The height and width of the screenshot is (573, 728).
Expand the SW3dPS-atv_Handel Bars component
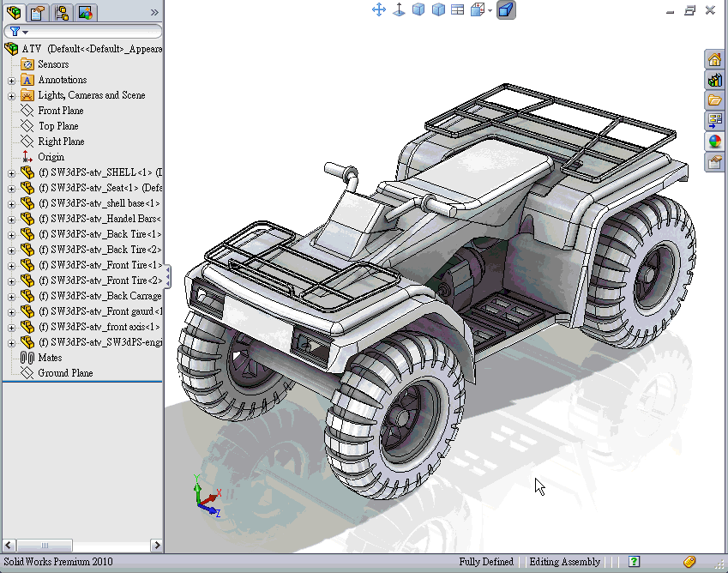click(x=11, y=220)
